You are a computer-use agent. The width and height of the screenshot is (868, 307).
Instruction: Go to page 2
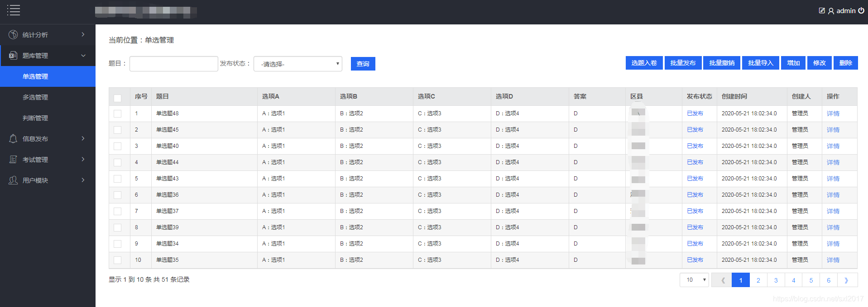tap(758, 280)
